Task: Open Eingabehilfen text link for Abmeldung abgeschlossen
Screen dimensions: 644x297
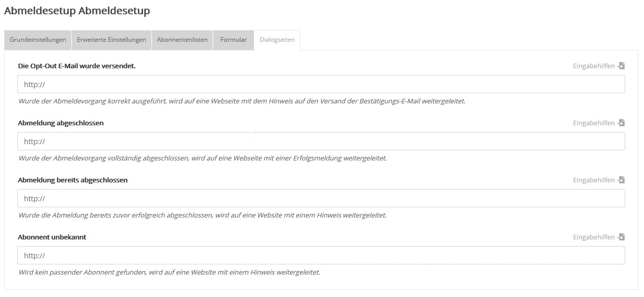Action: pos(594,123)
